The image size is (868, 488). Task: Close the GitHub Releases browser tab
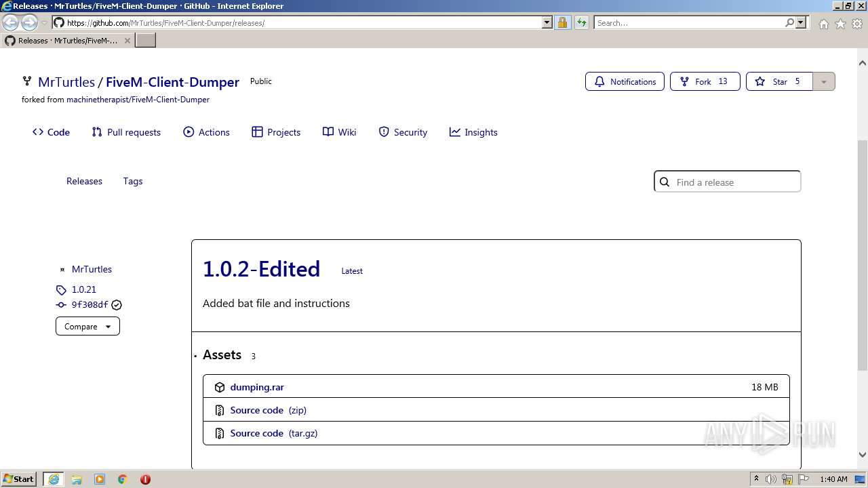[127, 41]
